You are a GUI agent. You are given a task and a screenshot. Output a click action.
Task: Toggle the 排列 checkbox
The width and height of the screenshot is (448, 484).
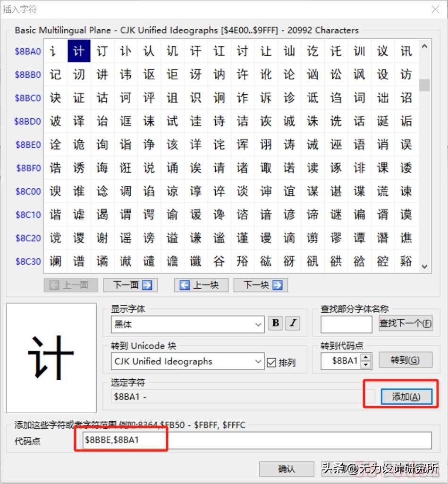click(x=281, y=362)
